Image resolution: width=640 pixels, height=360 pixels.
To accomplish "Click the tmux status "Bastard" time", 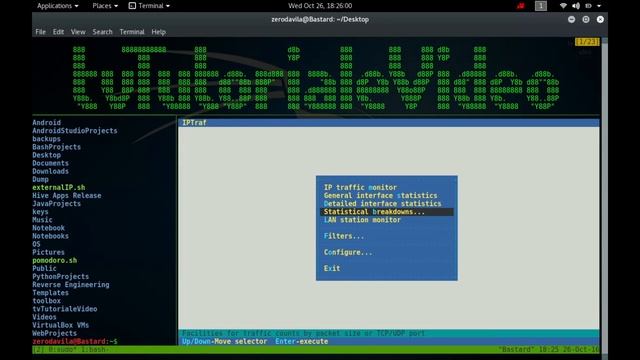I will [549, 349].
